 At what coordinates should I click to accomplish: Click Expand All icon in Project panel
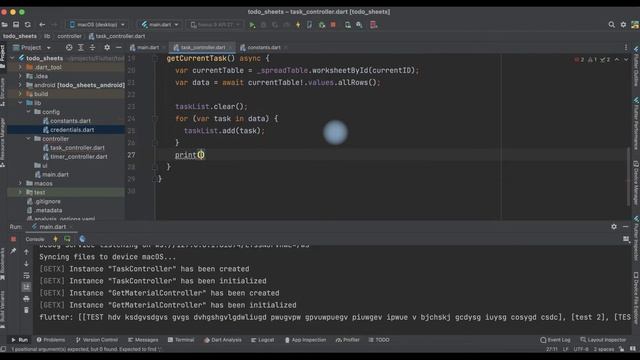pyautogui.click(x=81, y=47)
